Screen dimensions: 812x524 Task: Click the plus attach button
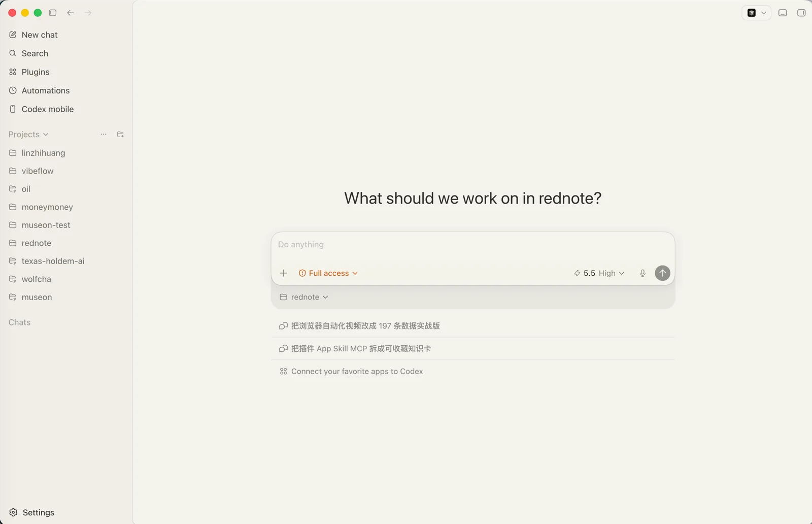click(x=284, y=273)
